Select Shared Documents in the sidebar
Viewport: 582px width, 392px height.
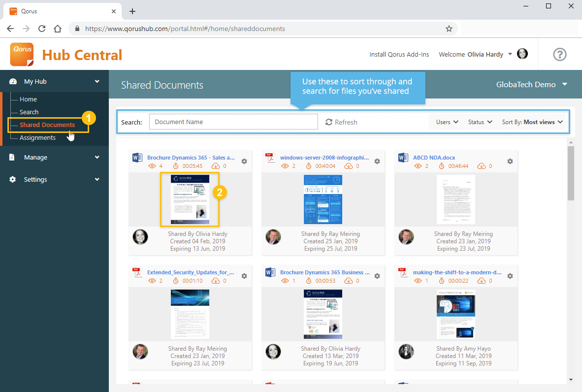point(47,125)
